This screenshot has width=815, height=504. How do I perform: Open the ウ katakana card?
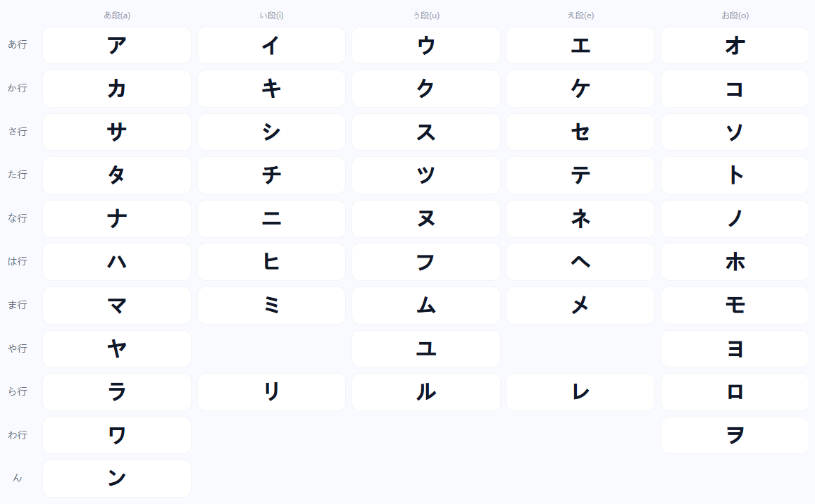click(x=426, y=45)
